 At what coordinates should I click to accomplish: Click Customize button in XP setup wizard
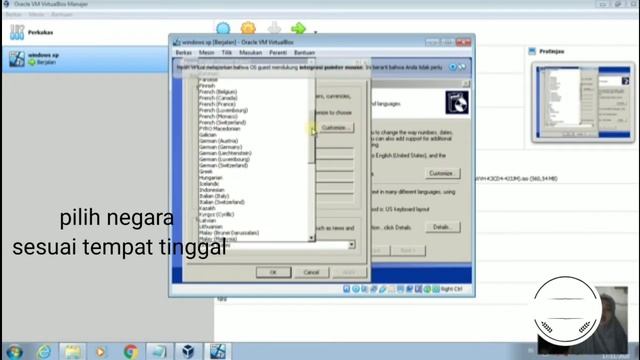click(x=442, y=173)
